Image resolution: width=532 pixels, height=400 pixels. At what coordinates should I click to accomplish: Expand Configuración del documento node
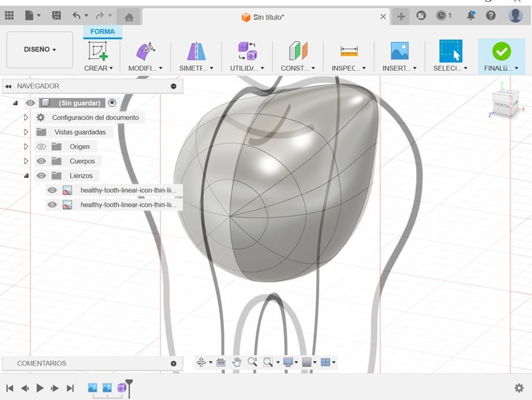click(x=26, y=117)
